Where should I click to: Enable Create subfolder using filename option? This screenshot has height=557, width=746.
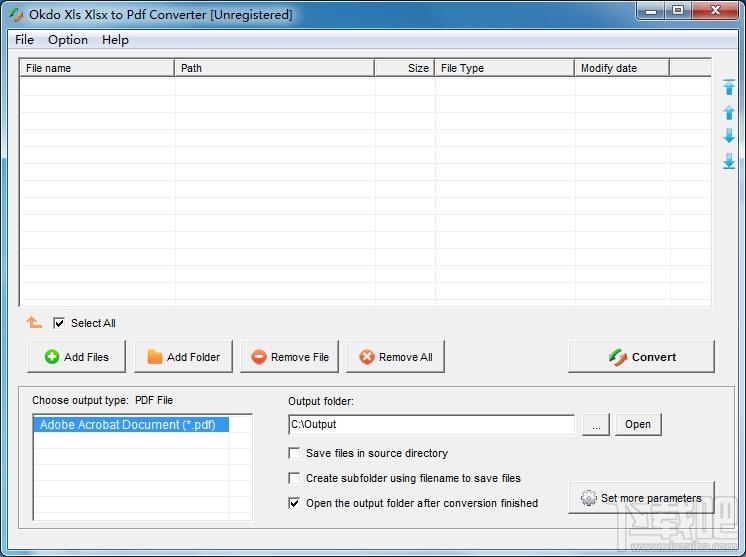294,478
